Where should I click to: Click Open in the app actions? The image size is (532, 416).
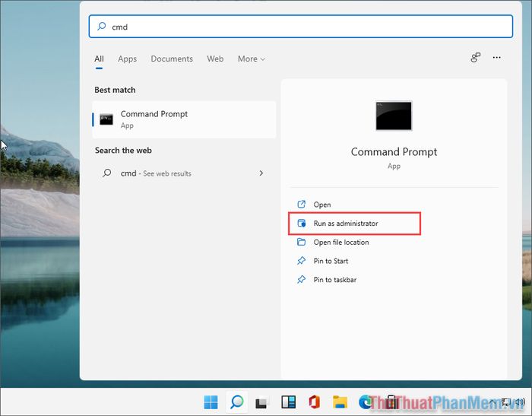click(321, 205)
